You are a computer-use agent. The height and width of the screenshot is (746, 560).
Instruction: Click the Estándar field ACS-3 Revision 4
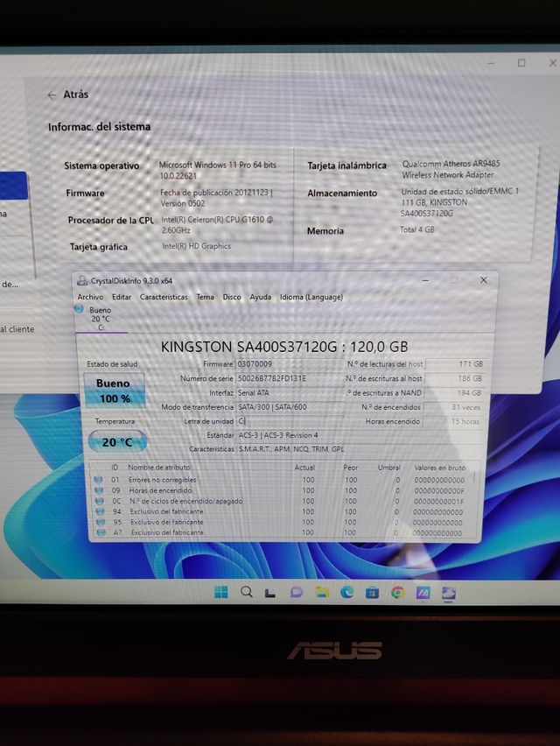[359, 435]
